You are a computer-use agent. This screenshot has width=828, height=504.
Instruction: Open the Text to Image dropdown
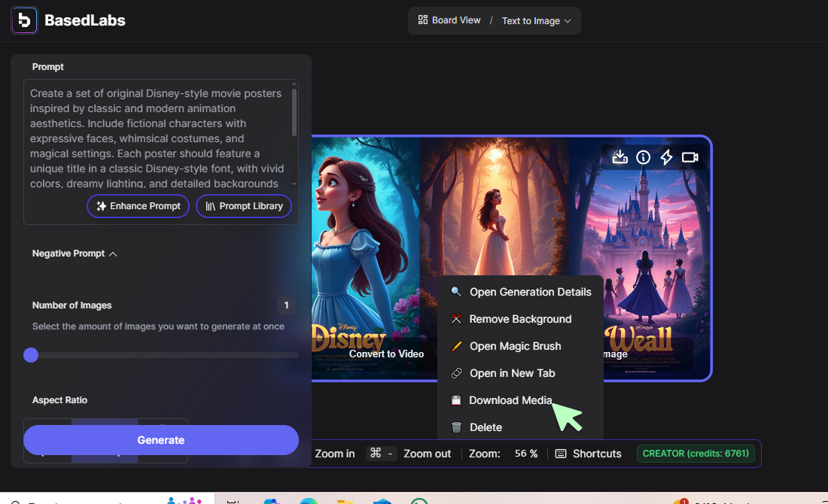point(536,20)
